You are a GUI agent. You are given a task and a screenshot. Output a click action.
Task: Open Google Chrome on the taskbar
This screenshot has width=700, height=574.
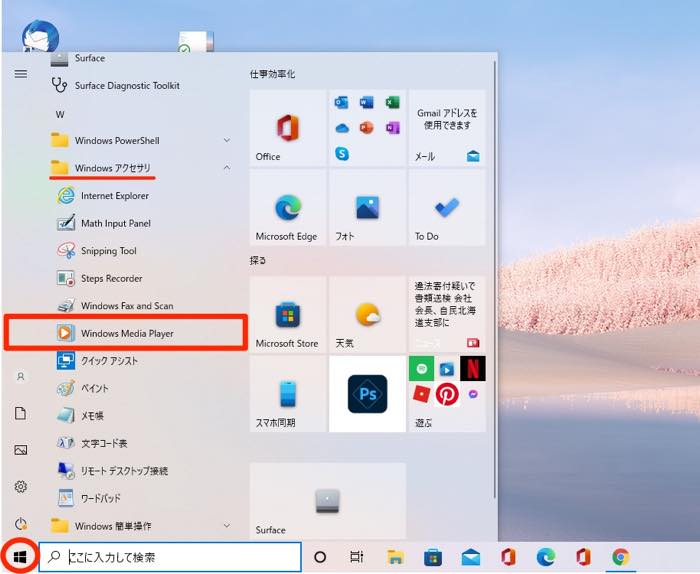[x=621, y=557]
